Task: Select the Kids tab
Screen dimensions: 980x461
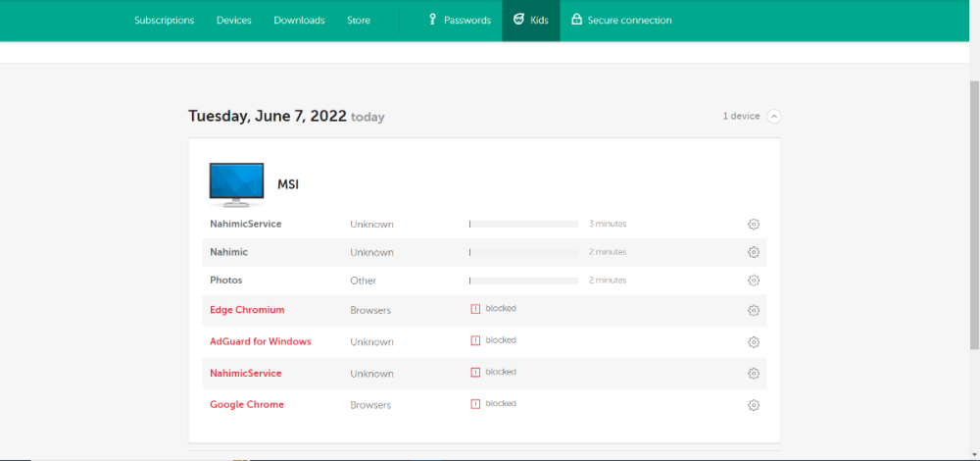Action: [530, 21]
